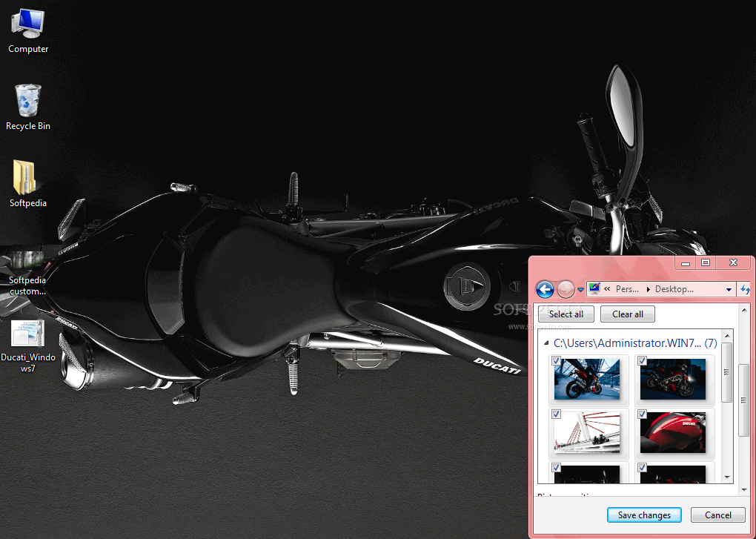The width and height of the screenshot is (756, 539).
Task: Show hidden breadcrumb levels with the double chevron
Action: click(x=607, y=289)
